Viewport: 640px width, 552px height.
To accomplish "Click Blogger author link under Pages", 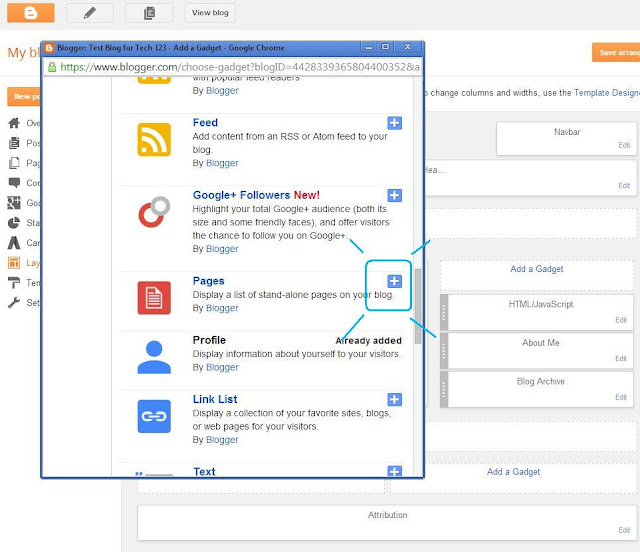I will (x=222, y=308).
